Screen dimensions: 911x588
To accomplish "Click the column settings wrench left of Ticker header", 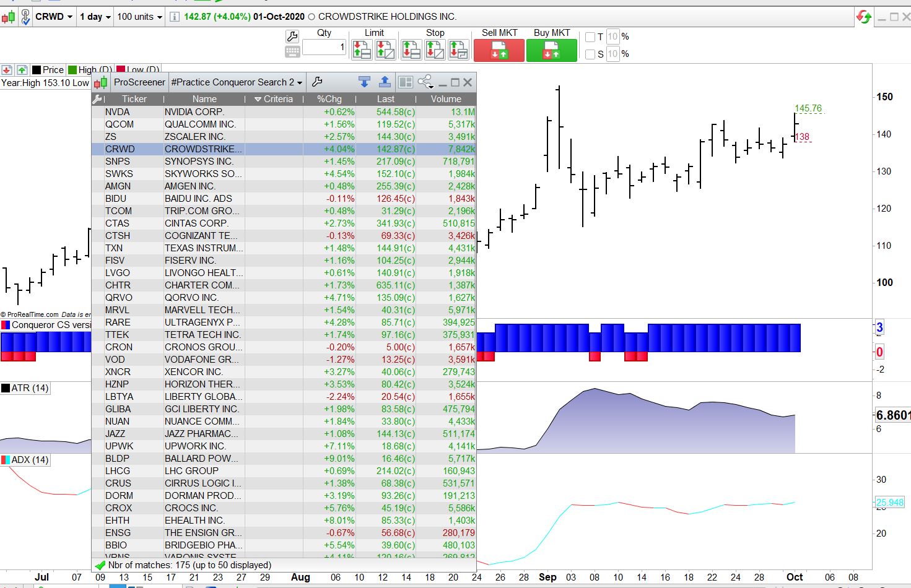I will 97,99.
